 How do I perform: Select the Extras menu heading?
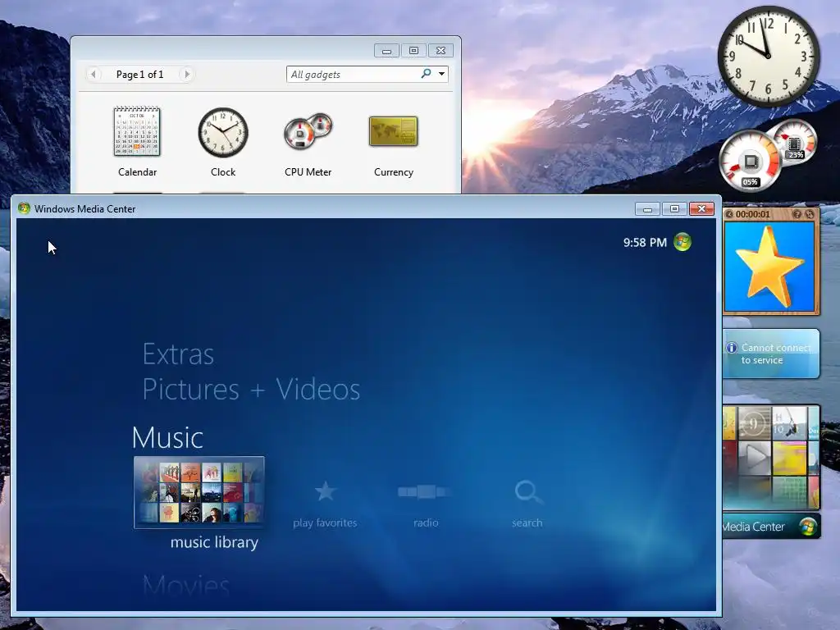coord(178,354)
